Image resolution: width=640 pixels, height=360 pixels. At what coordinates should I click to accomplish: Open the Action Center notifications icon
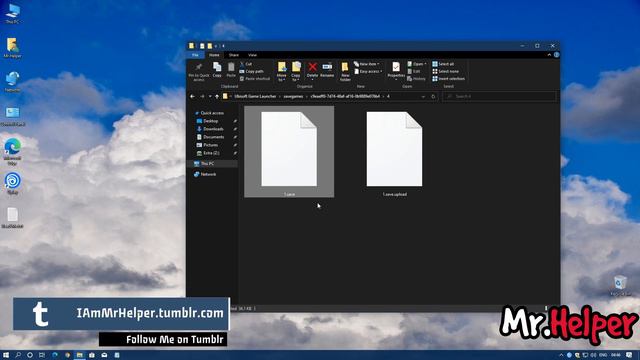pyautogui.click(x=630, y=355)
